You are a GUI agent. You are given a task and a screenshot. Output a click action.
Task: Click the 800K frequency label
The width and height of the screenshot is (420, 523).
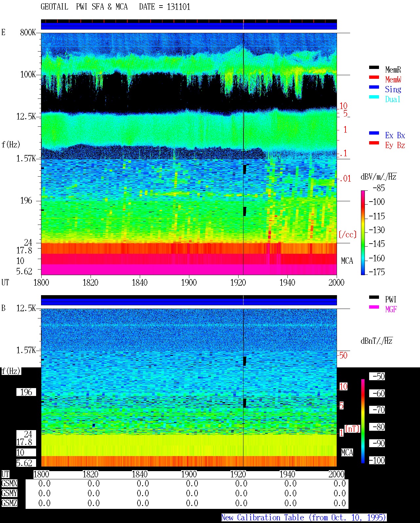point(28,33)
